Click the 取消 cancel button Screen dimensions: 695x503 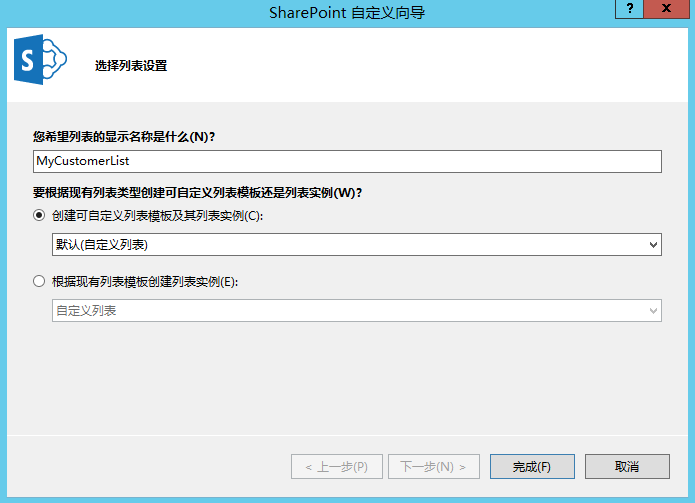point(627,466)
